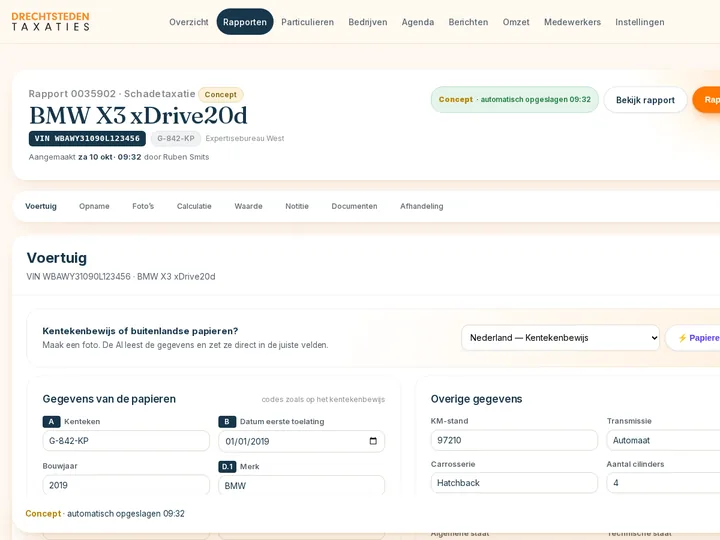Click the 'door Ruben Smits' creator text
This screenshot has height=540, width=720.
click(177, 157)
